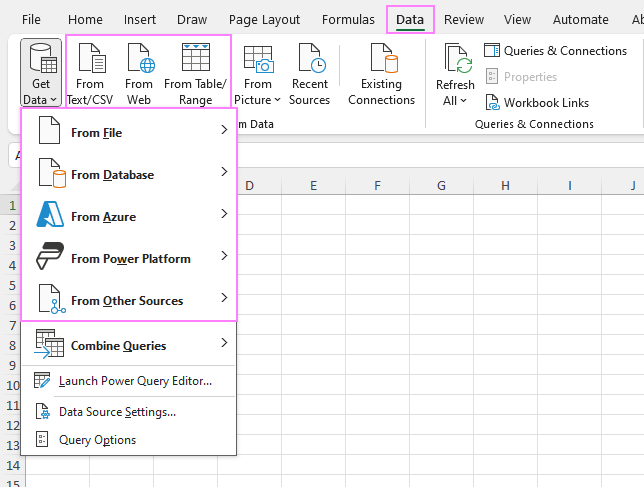The height and width of the screenshot is (487, 644).
Task: Expand the From Database submenu
Action: coord(128,174)
